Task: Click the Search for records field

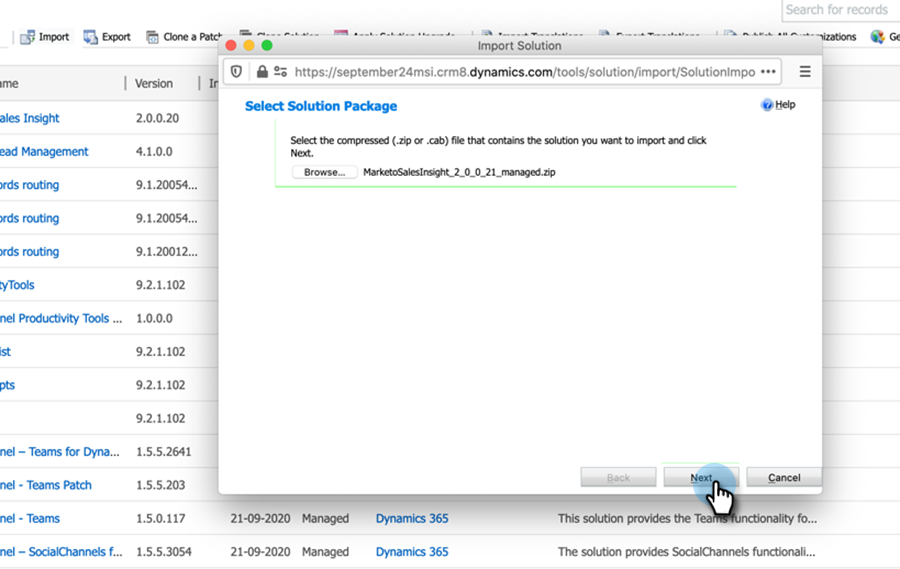Action: point(840,10)
